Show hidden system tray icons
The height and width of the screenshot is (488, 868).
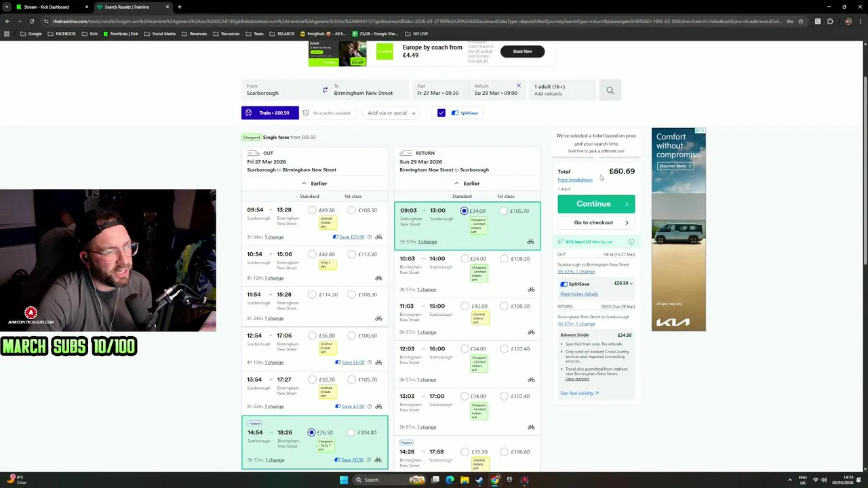point(791,480)
